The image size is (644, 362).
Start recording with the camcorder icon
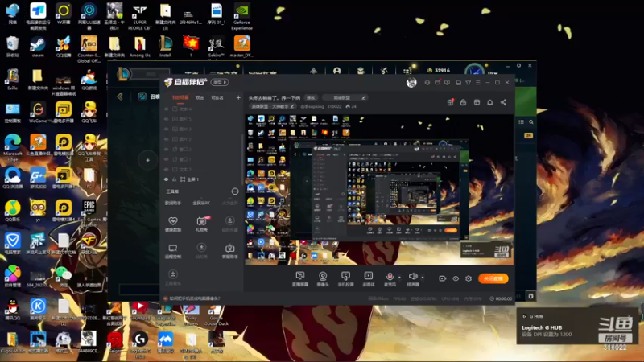click(x=442, y=278)
